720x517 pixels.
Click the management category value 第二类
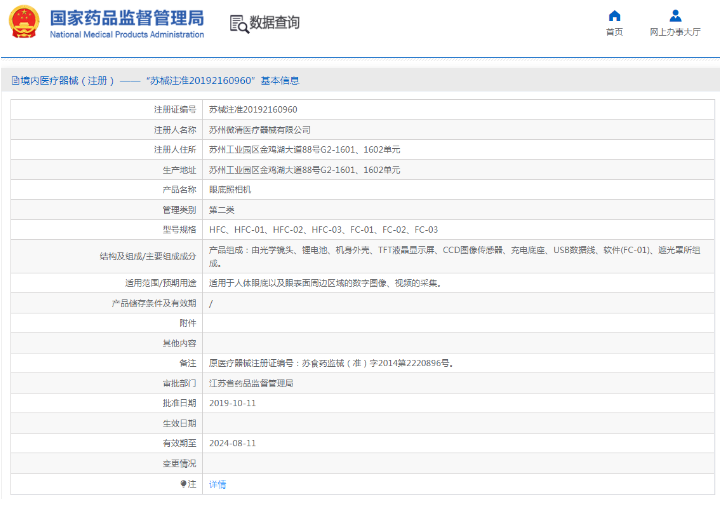coord(221,210)
